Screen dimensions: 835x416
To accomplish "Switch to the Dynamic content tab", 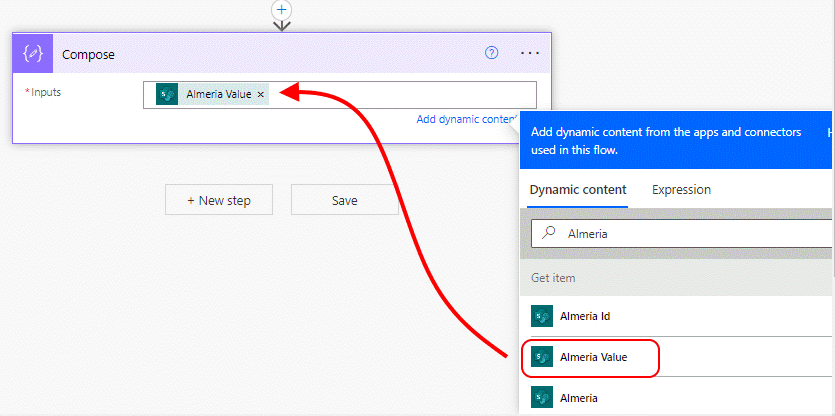I will pyautogui.click(x=578, y=190).
